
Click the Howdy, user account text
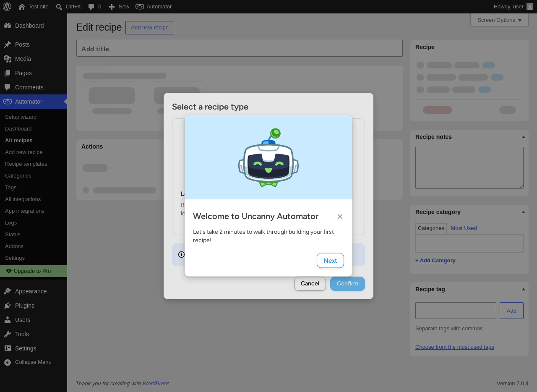click(508, 7)
